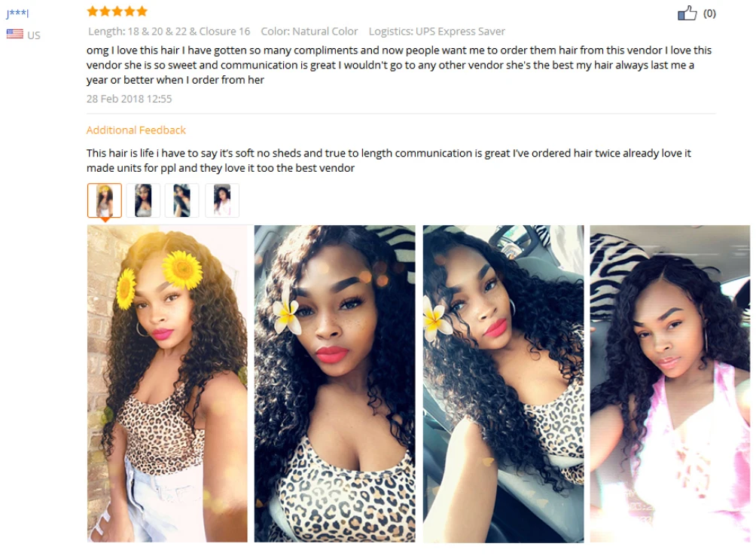
Task: Click the orange selected-thumbnail arrow marker
Action: [x=105, y=220]
